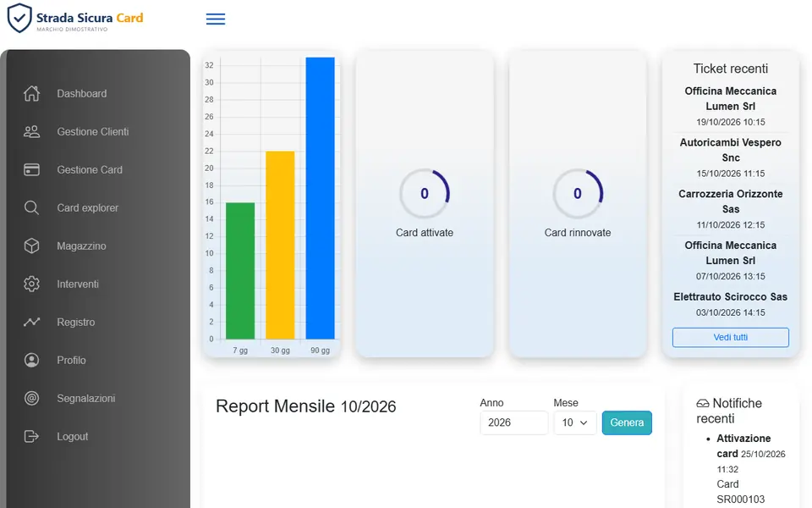Click the Card rinnovate circular gauge
This screenshot has height=508, width=812.
(x=578, y=194)
